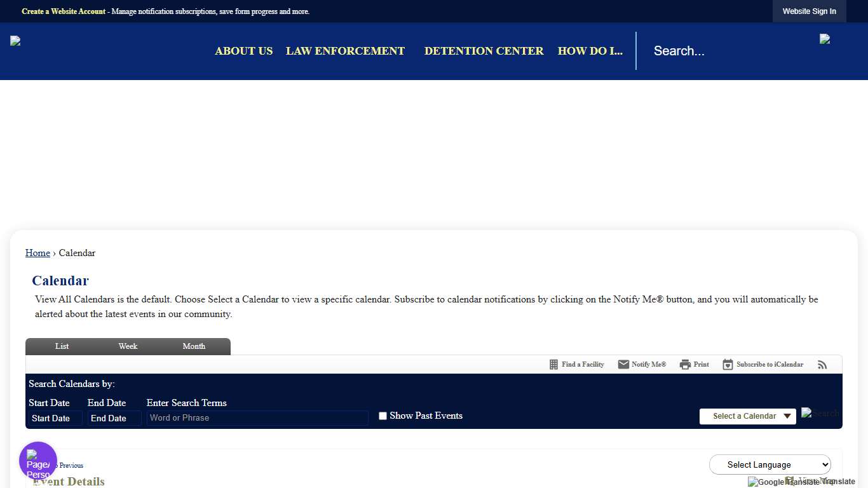
Task: Click the Website Sign In button
Action: tap(809, 11)
